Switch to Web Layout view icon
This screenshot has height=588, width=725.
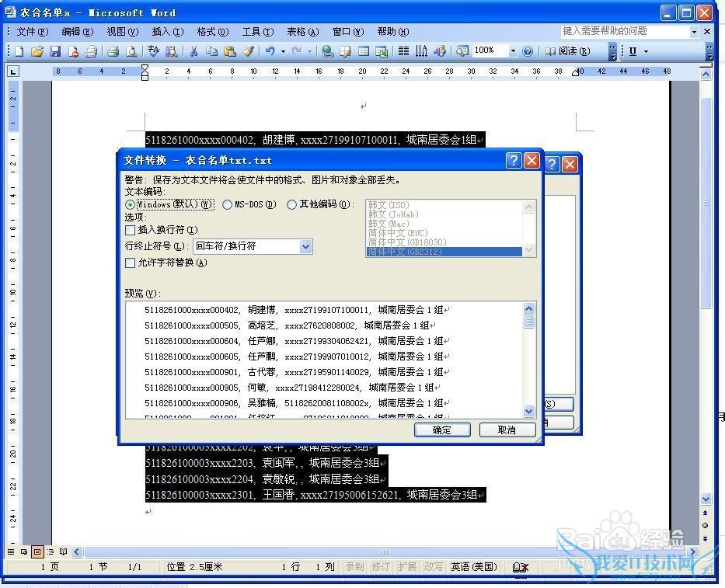(23, 551)
